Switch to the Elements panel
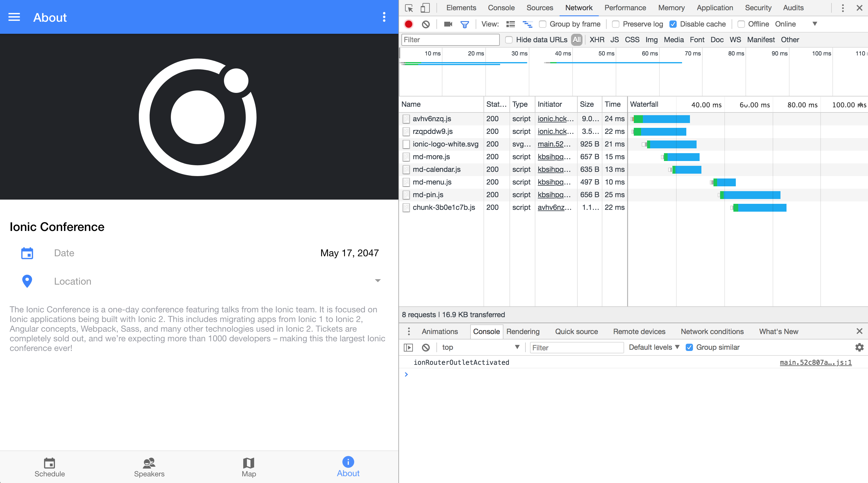Image resolution: width=868 pixels, height=483 pixels. tap(461, 8)
